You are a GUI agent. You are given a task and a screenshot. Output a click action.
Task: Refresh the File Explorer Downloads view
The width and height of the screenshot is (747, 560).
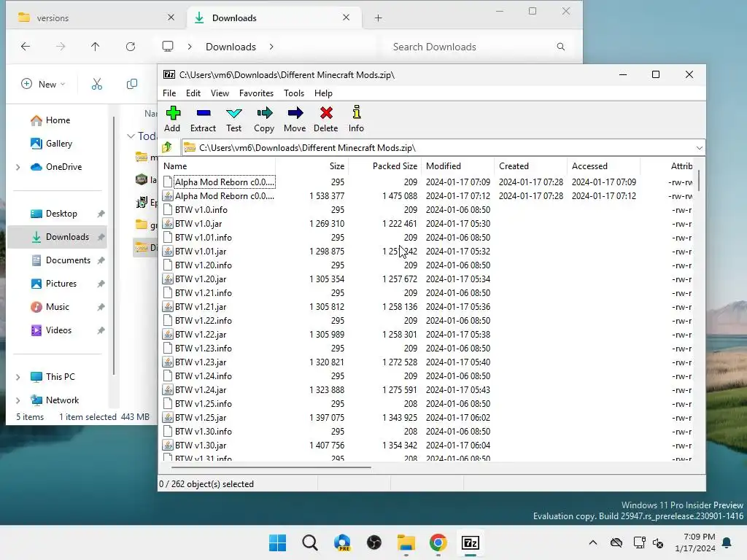tap(131, 47)
